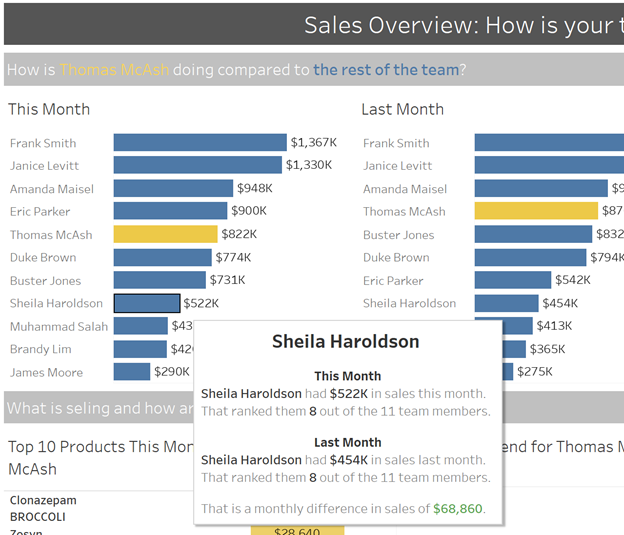Image resolution: width=624 pixels, height=535 pixels.
Task: Select James Moore's $290K bar
Action: 132,372
